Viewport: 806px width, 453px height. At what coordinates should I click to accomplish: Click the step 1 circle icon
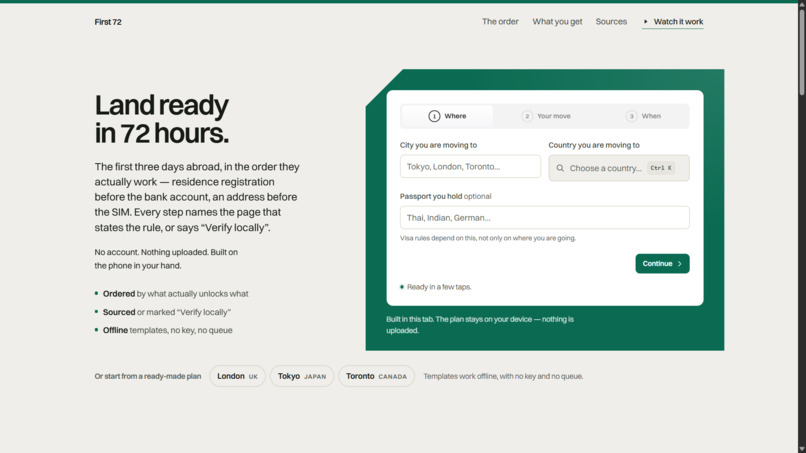pos(434,116)
